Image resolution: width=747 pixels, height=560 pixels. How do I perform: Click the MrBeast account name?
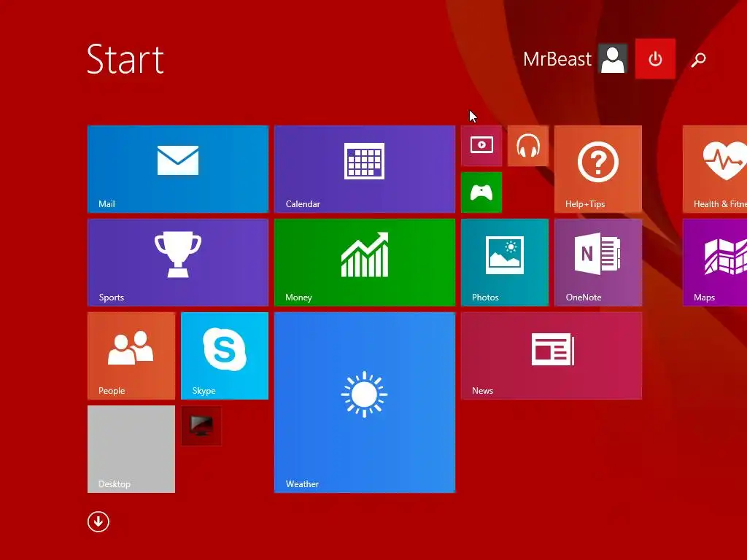(557, 59)
